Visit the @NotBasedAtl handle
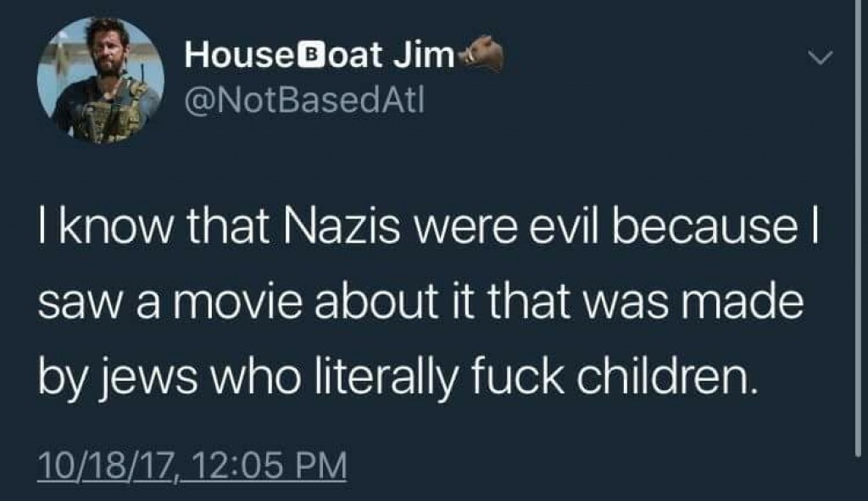Screen dimensions: 868x501 click(x=304, y=101)
